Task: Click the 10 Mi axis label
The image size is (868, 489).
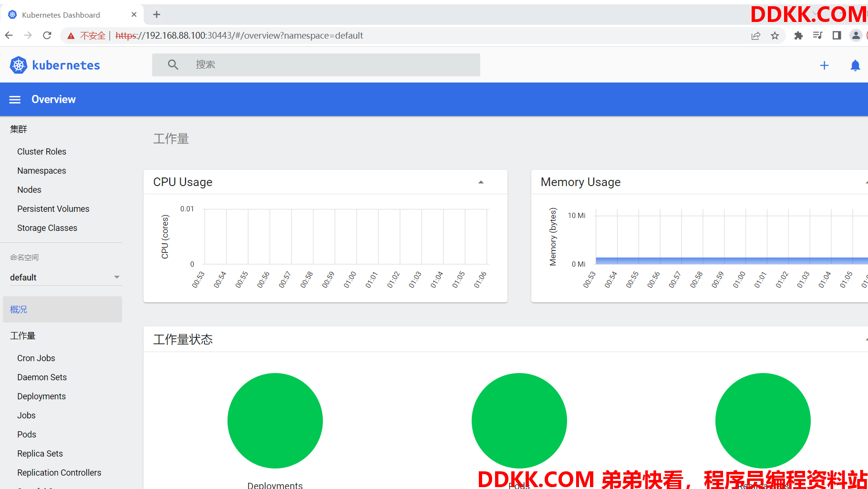Action: pos(576,216)
